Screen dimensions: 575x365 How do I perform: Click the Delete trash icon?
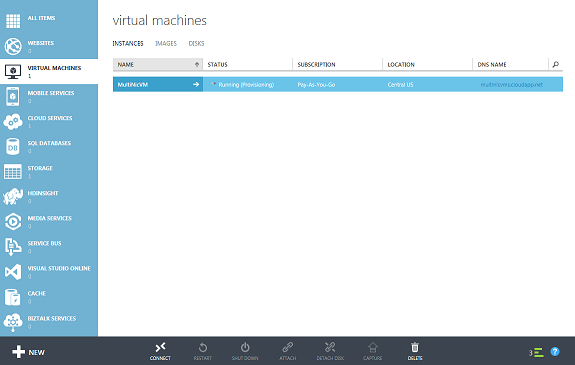point(415,347)
